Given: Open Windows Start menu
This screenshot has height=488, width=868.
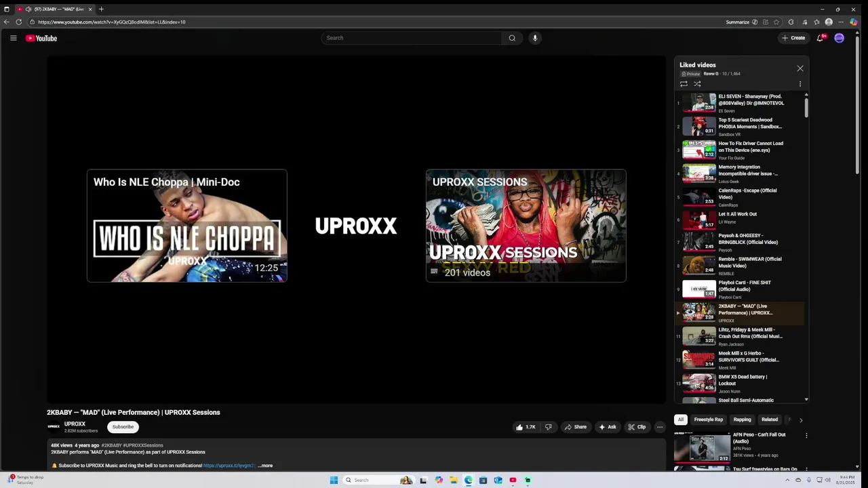Looking at the screenshot, I should tap(334, 480).
